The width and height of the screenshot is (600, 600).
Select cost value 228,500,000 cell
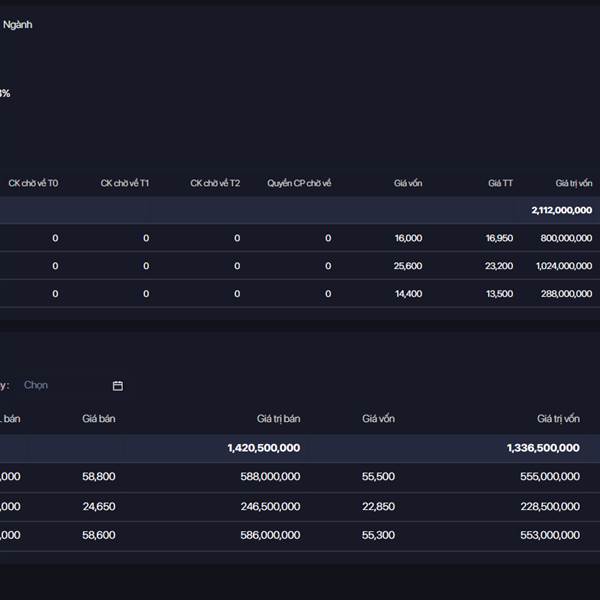point(550,506)
